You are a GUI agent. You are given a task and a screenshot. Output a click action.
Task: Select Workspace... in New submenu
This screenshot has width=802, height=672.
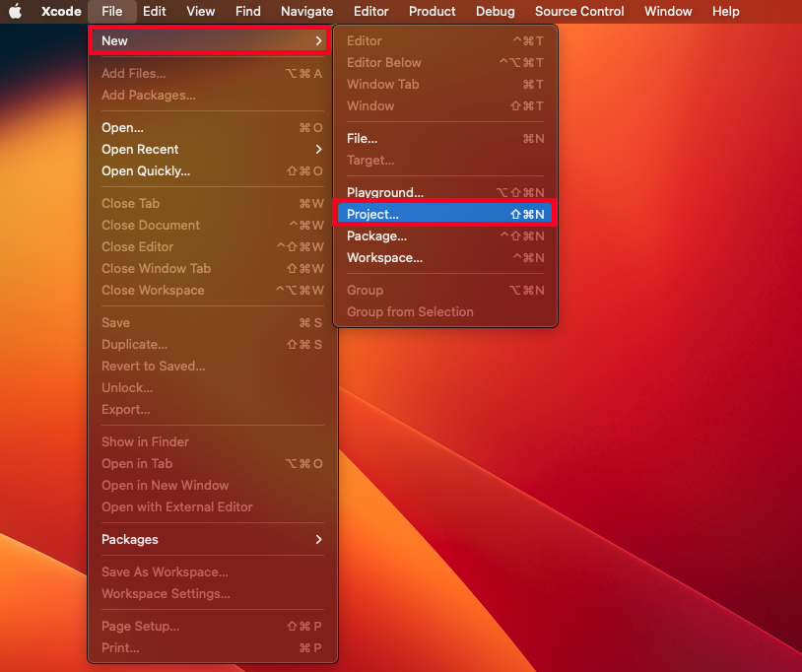(445, 258)
